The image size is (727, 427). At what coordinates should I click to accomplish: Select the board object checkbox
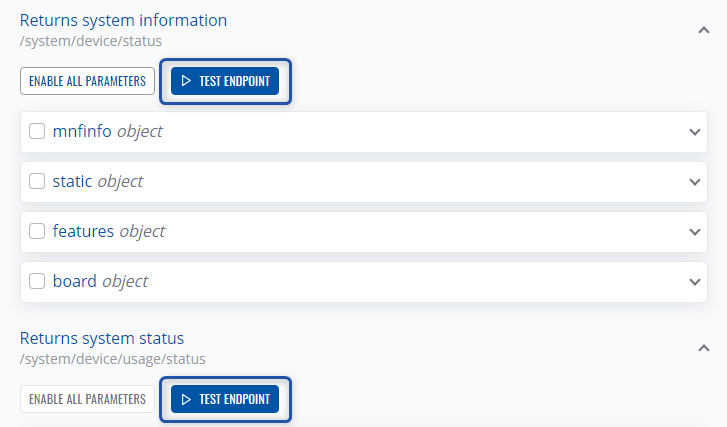pyautogui.click(x=37, y=281)
